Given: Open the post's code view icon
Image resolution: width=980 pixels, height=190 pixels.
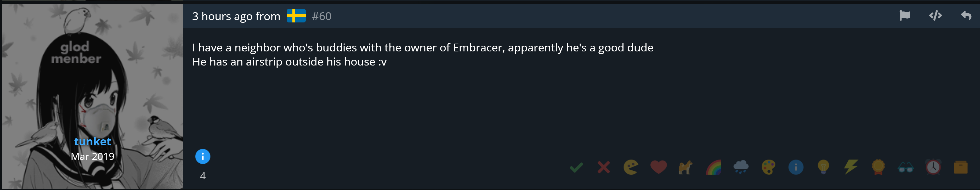Looking at the screenshot, I should coord(936,16).
